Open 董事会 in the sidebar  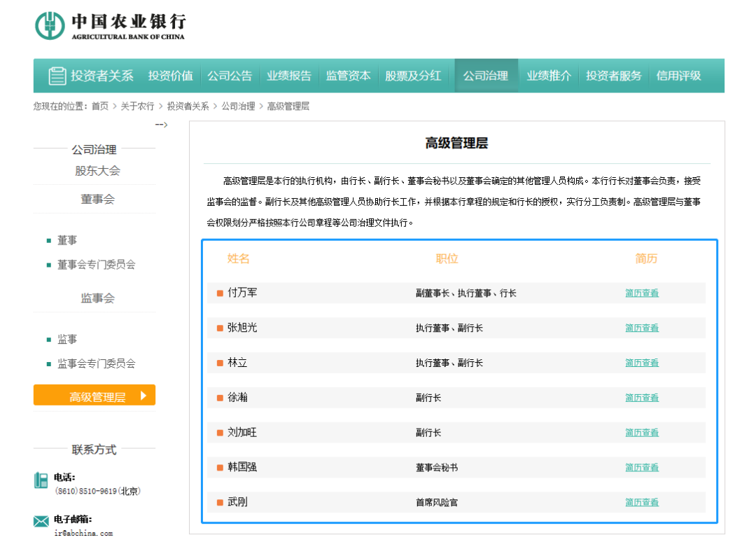click(x=97, y=199)
